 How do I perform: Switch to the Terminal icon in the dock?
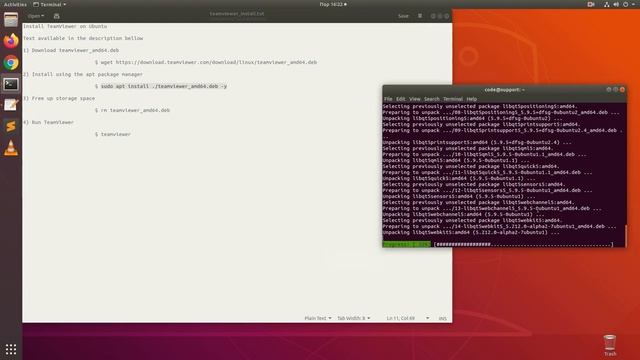(x=11, y=84)
